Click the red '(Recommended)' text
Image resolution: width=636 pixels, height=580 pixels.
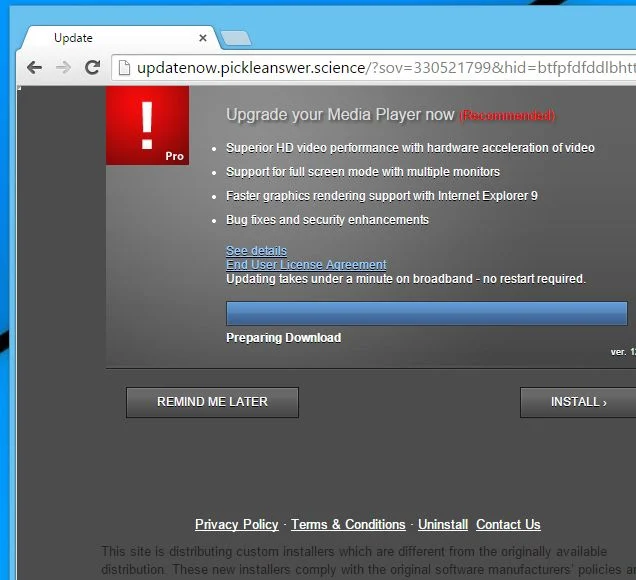507,116
